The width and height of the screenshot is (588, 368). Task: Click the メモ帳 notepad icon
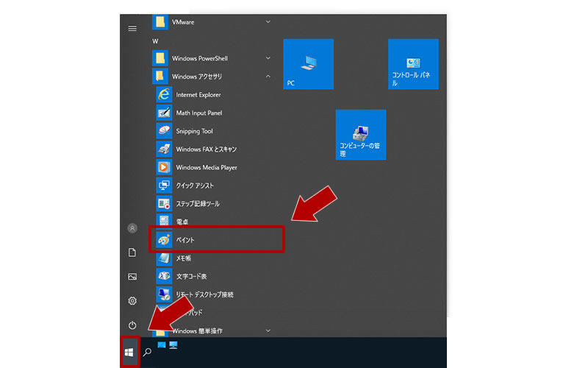pyautogui.click(x=164, y=258)
